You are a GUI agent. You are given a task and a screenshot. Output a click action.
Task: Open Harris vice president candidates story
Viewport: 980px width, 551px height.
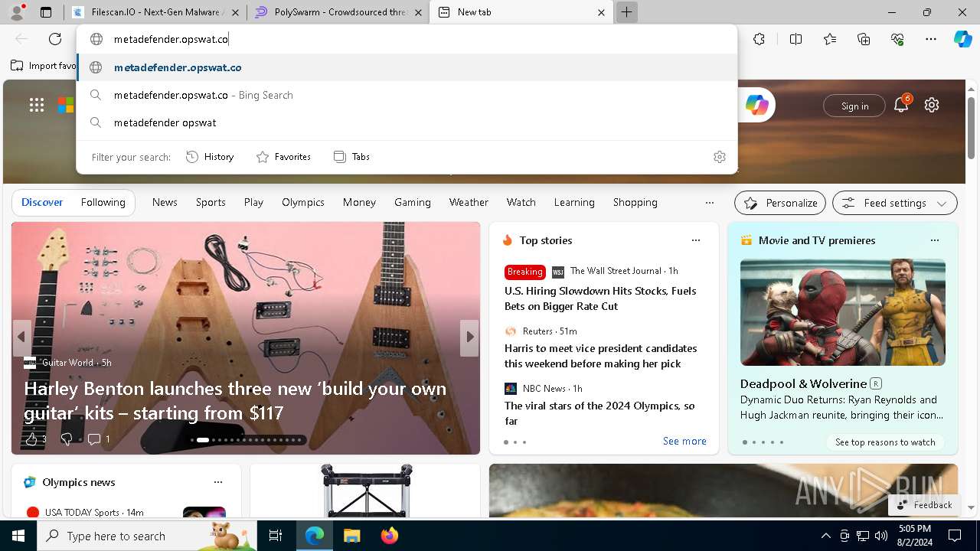point(600,356)
